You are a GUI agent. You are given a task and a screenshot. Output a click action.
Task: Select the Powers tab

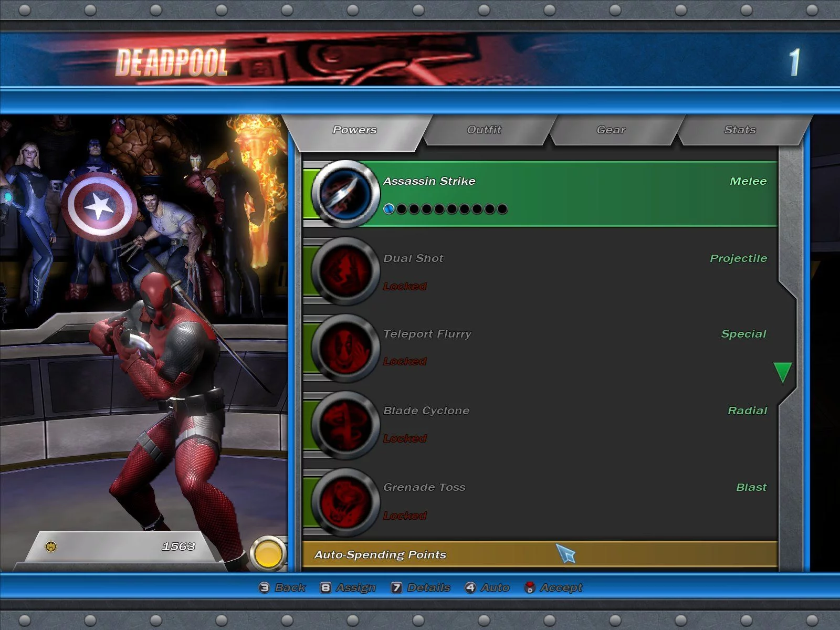(x=355, y=130)
